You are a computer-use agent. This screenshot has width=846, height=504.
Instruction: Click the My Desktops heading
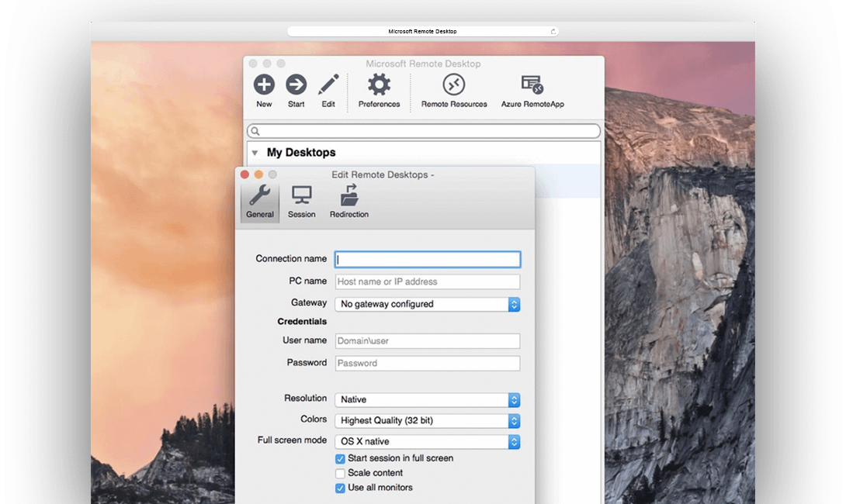coord(301,153)
